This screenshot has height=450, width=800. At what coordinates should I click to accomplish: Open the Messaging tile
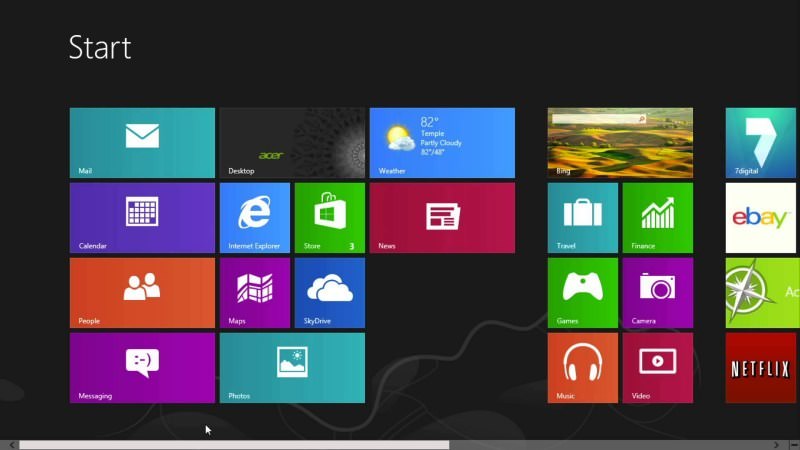pos(142,368)
